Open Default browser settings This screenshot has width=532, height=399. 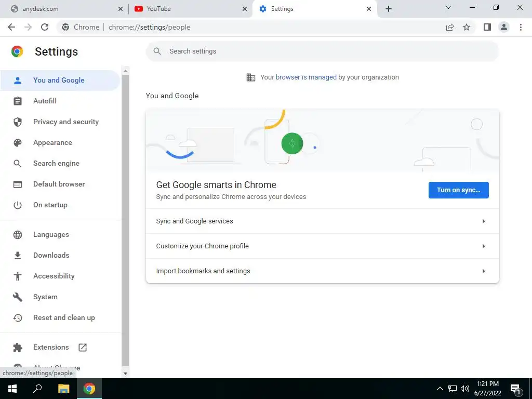(60, 184)
